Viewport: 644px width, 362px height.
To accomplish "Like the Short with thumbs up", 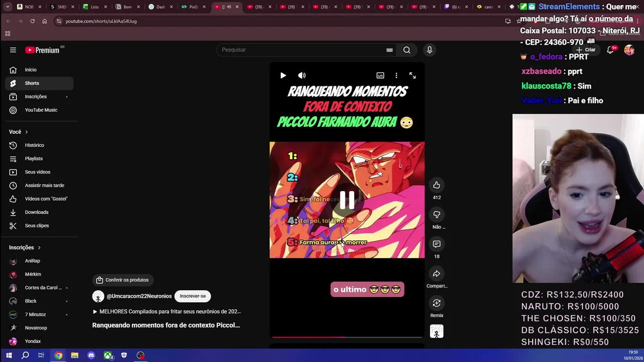I will (437, 185).
